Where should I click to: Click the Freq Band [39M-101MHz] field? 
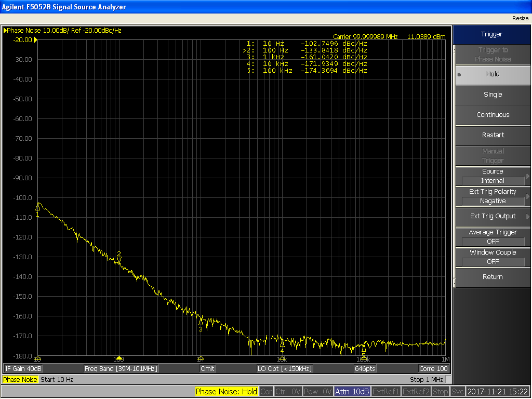coord(121,368)
